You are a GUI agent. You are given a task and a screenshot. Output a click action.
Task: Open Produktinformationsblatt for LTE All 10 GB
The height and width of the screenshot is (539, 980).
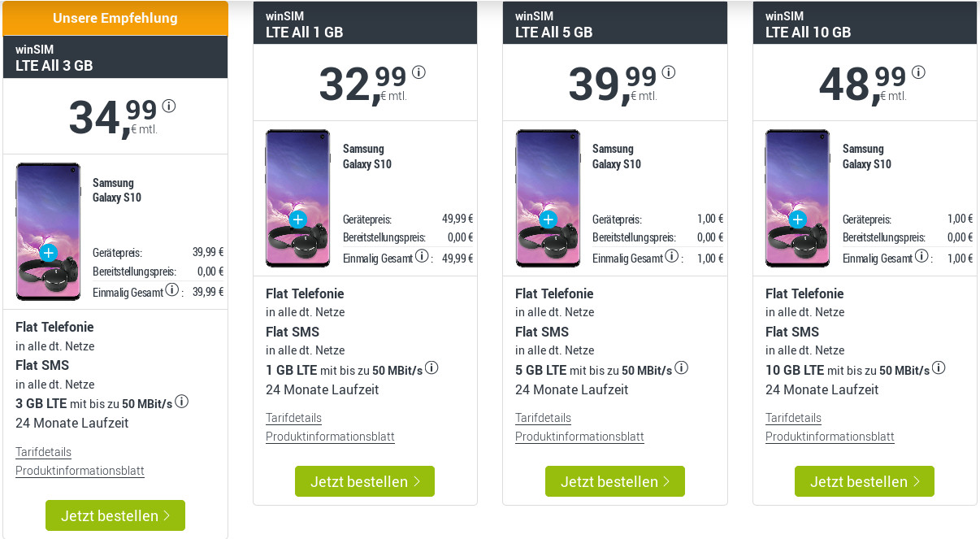830,437
